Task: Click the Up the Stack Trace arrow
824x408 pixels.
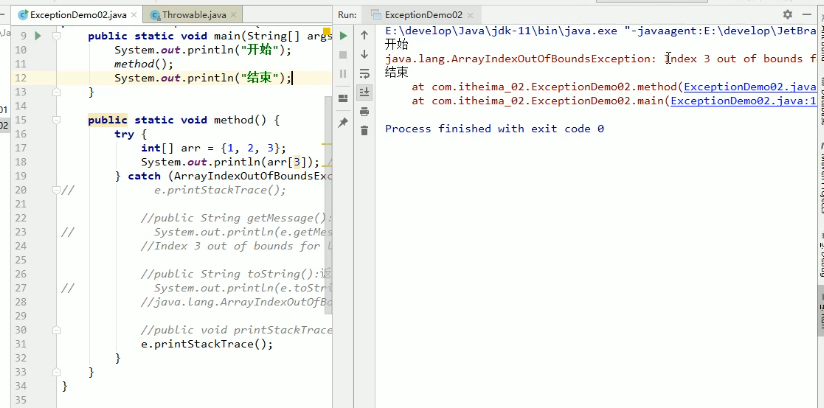Action: (x=364, y=36)
